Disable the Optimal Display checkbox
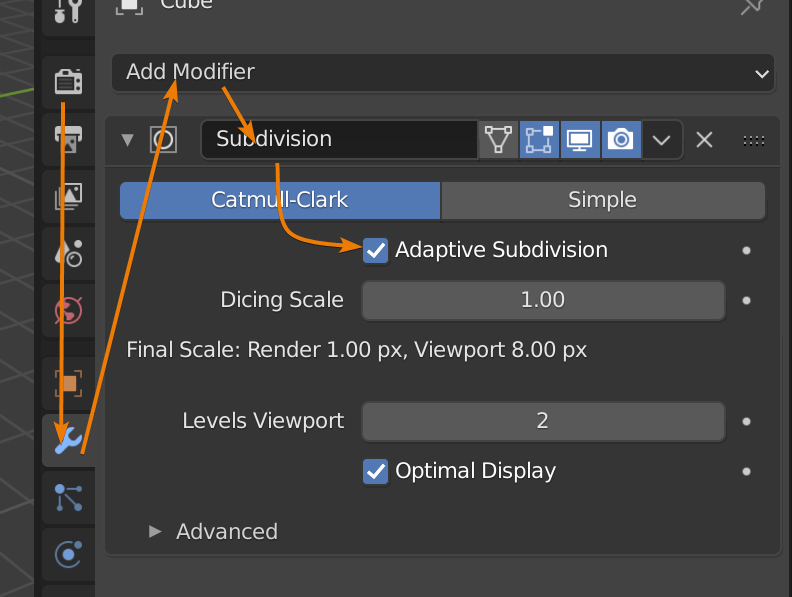The height and width of the screenshot is (597, 792). tap(375, 471)
